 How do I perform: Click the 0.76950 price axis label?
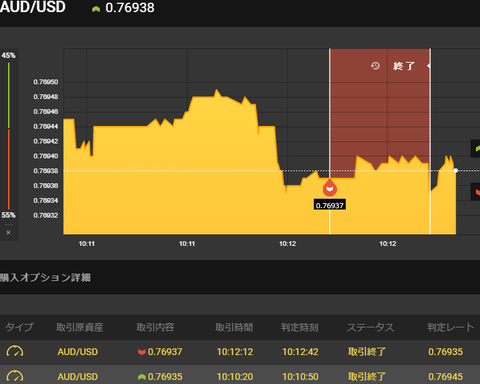[46, 82]
